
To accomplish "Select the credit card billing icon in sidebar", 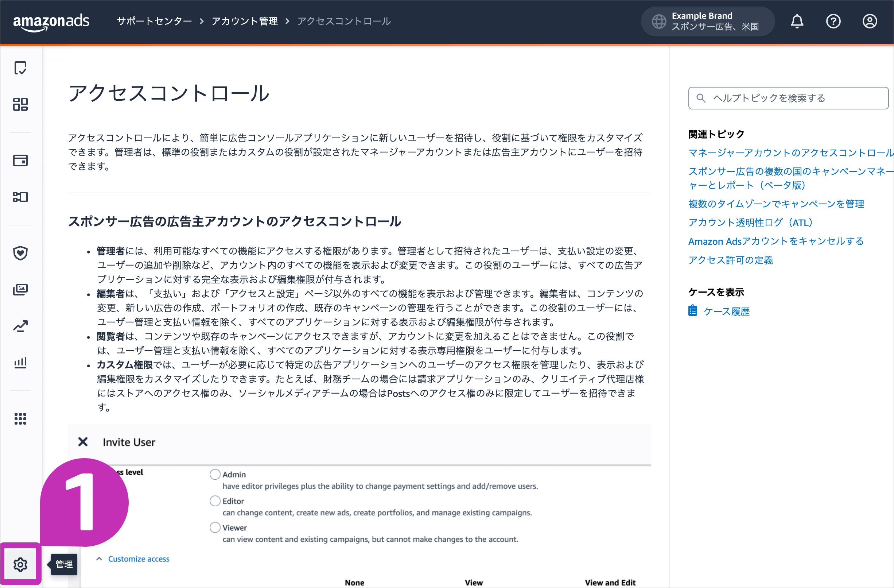I will [21, 160].
